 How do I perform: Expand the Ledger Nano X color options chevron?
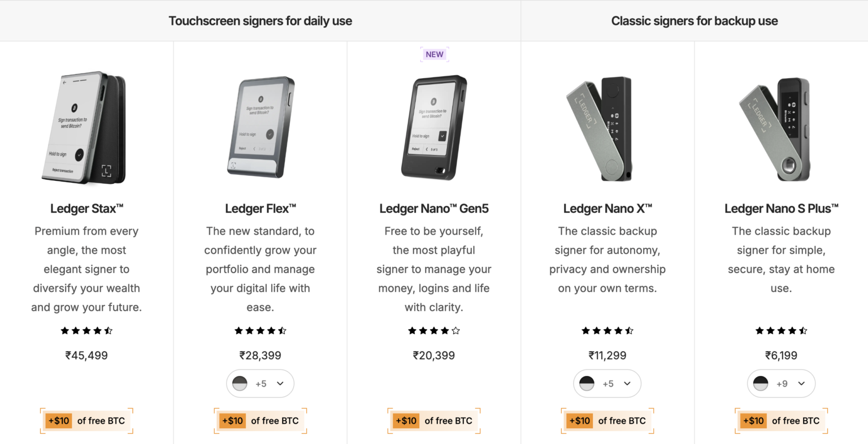tap(627, 383)
